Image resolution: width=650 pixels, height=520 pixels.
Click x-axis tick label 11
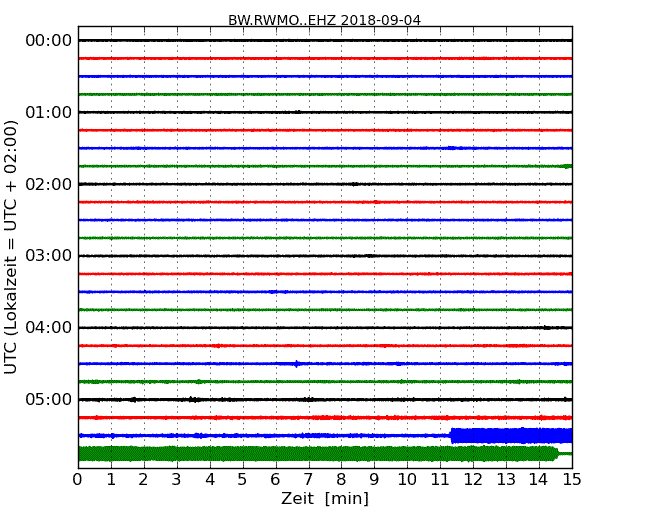[440, 480]
